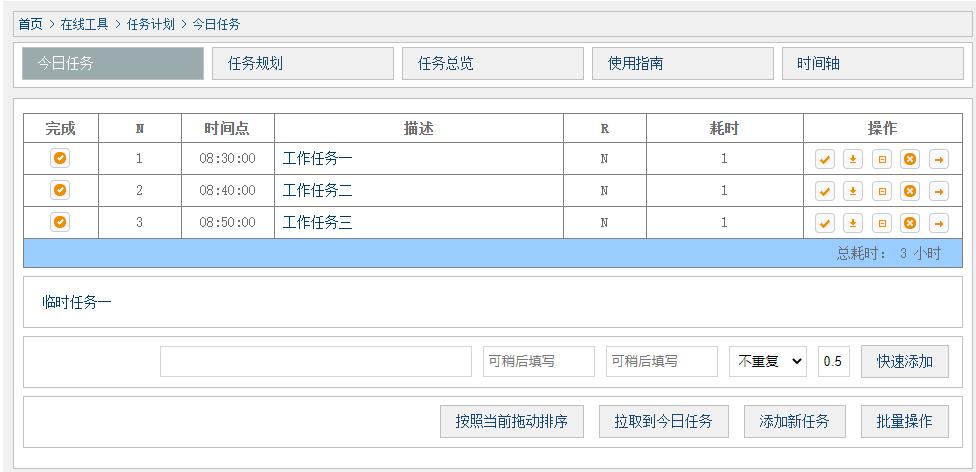Image resolution: width=976 pixels, height=472 pixels.
Task: Click download-arrow icon in 工作任务二 row
Action: (x=853, y=191)
